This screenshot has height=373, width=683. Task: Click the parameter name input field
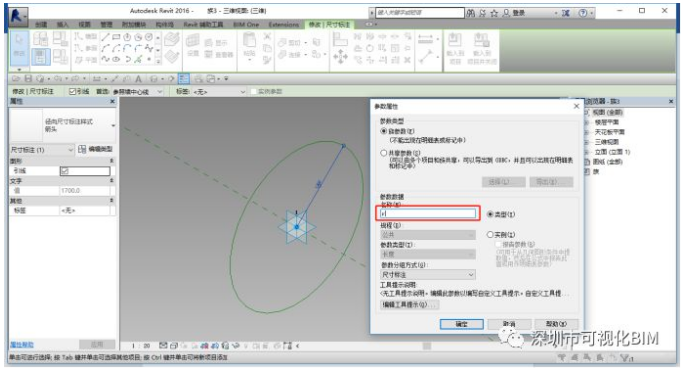click(x=428, y=214)
